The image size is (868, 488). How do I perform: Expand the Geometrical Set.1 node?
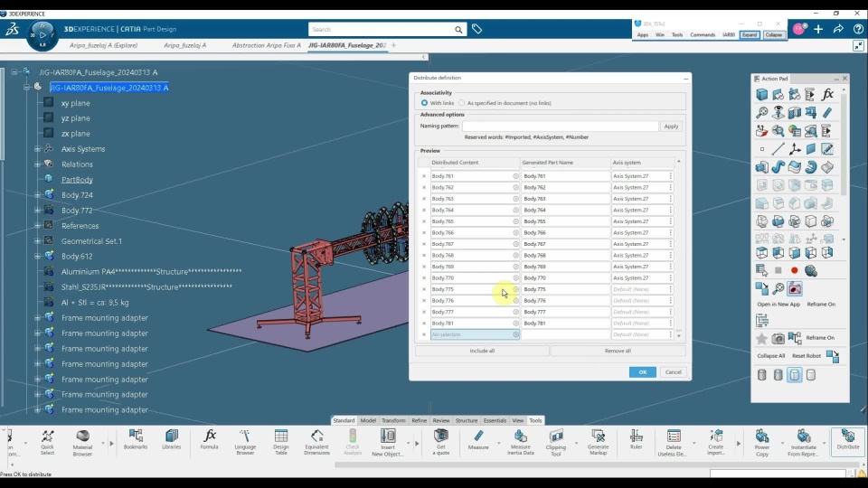(x=37, y=241)
